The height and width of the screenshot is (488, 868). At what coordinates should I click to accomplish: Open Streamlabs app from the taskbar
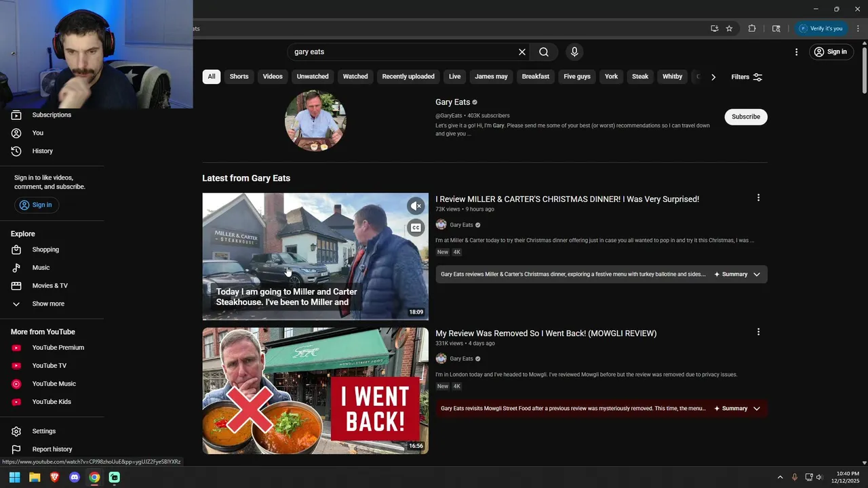(x=115, y=477)
